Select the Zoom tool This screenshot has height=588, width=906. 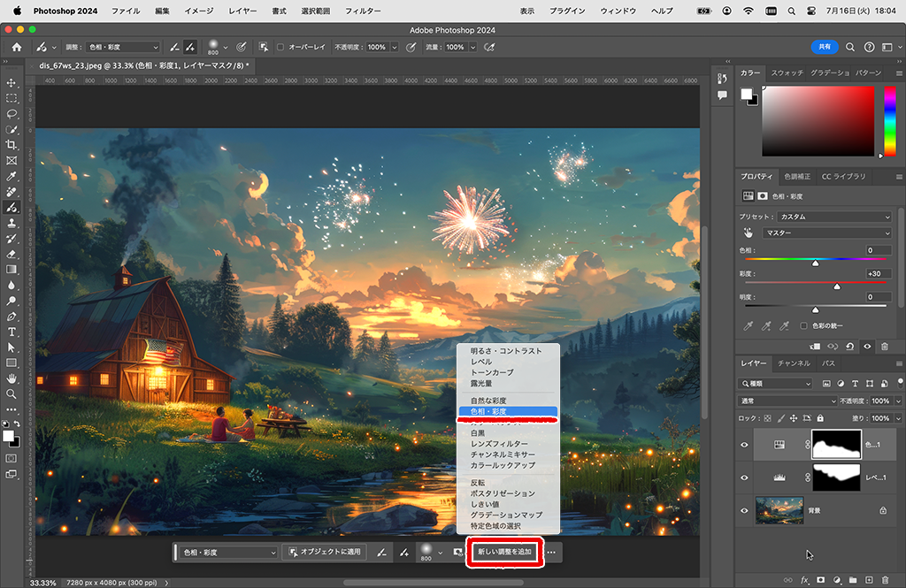11,394
